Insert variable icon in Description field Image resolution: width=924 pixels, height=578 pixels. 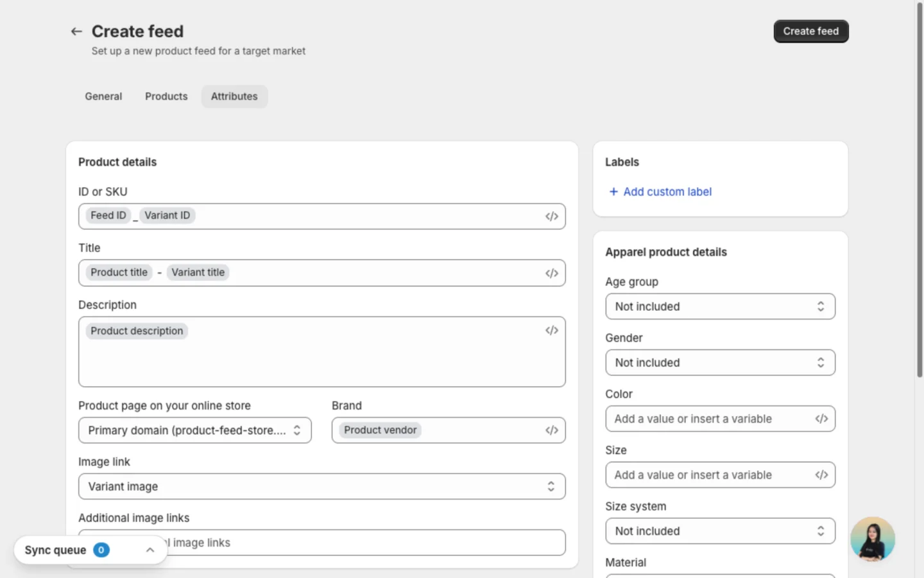coord(552,330)
